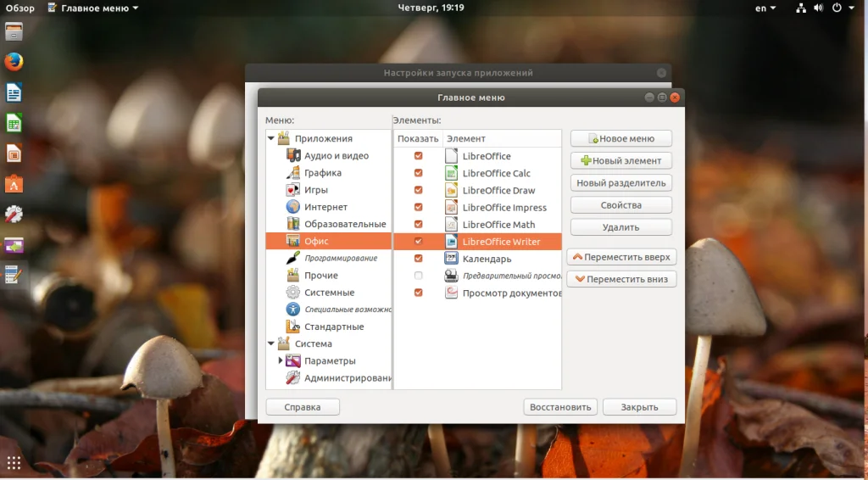This screenshot has height=480, width=868.
Task: Click the LibreOffice Calc element icon
Action: (x=451, y=173)
